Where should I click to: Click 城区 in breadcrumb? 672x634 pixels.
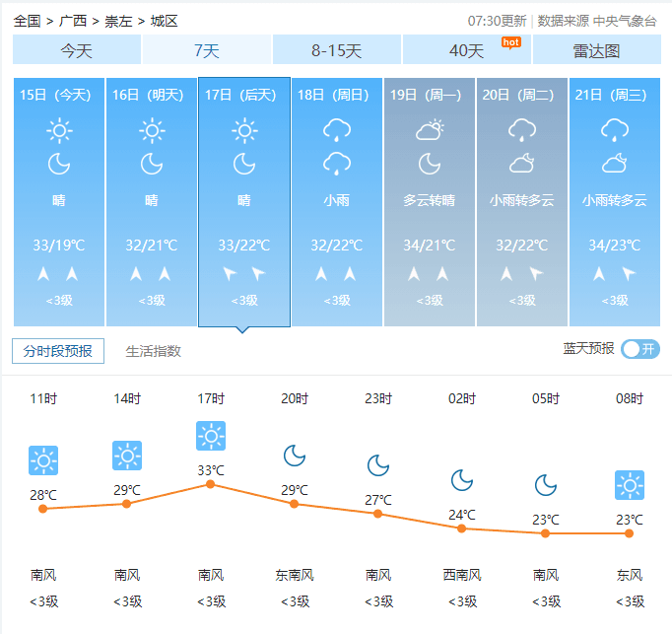(165, 21)
